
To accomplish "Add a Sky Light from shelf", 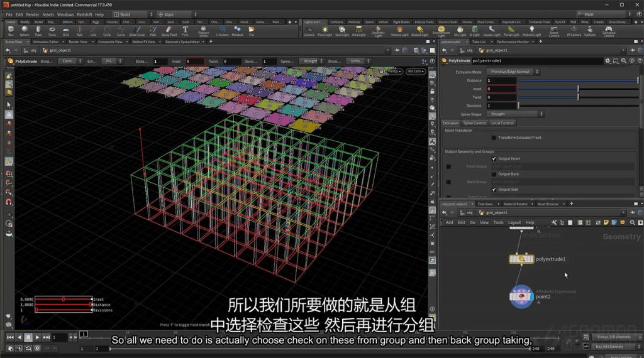I will [460, 31].
